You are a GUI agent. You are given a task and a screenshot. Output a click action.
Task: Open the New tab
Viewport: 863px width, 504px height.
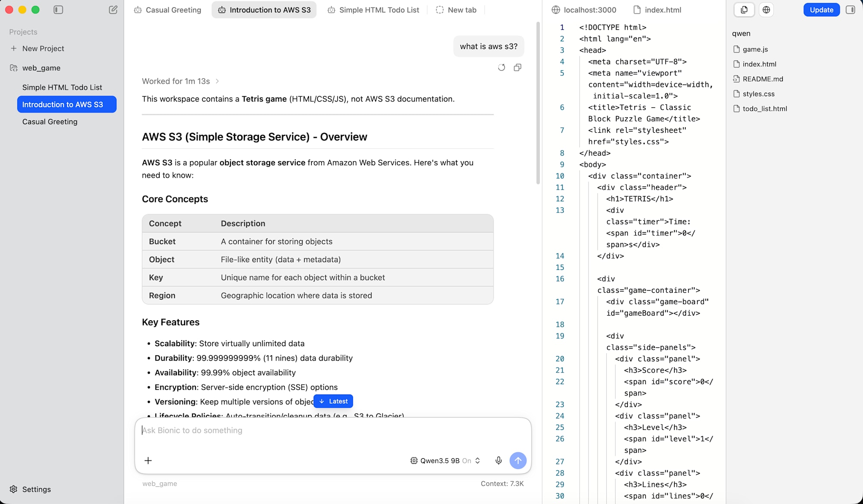click(456, 9)
